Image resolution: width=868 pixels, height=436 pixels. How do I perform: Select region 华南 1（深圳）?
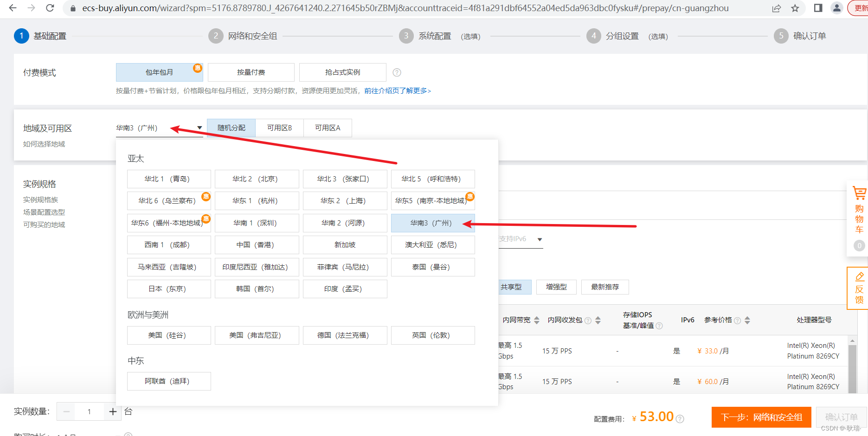tap(257, 223)
